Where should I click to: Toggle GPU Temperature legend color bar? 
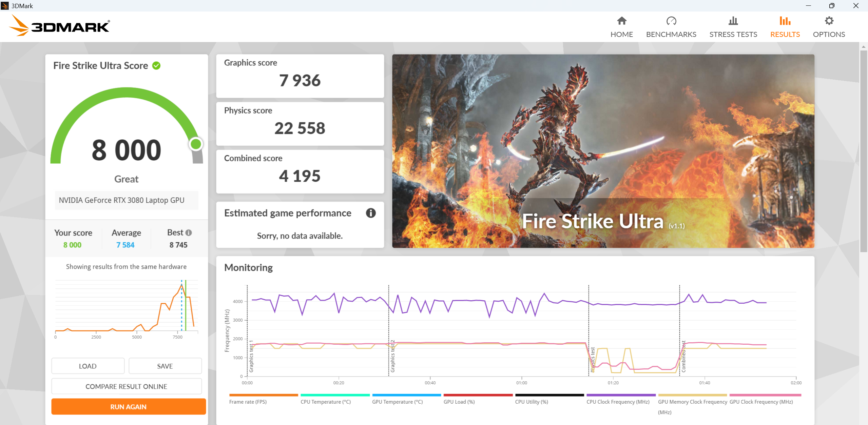pyautogui.click(x=406, y=395)
